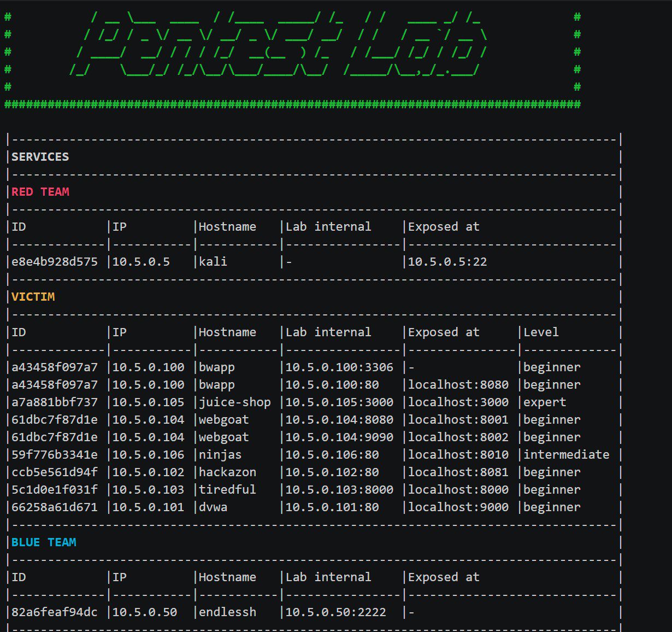Select exposed address 10.5.0.5:22
672x632 pixels.
click(447, 262)
